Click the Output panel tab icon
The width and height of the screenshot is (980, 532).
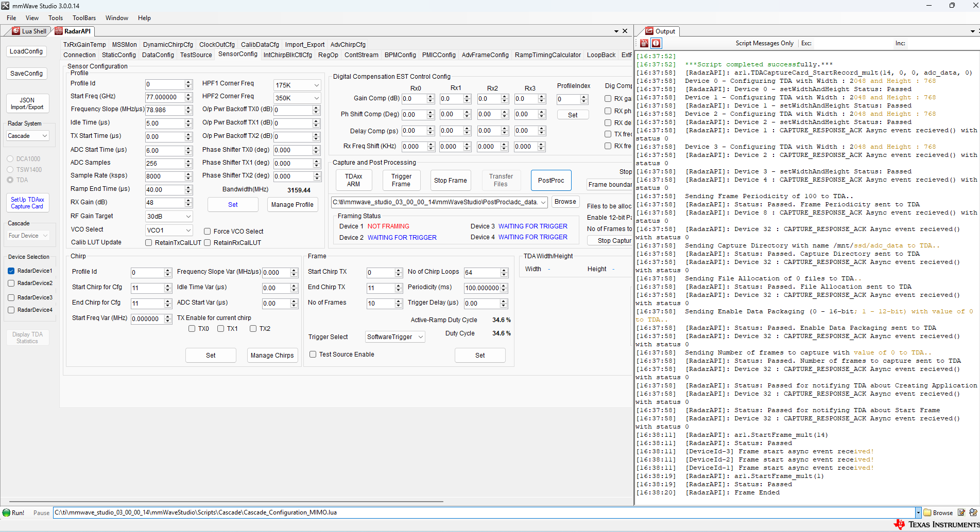click(x=649, y=31)
